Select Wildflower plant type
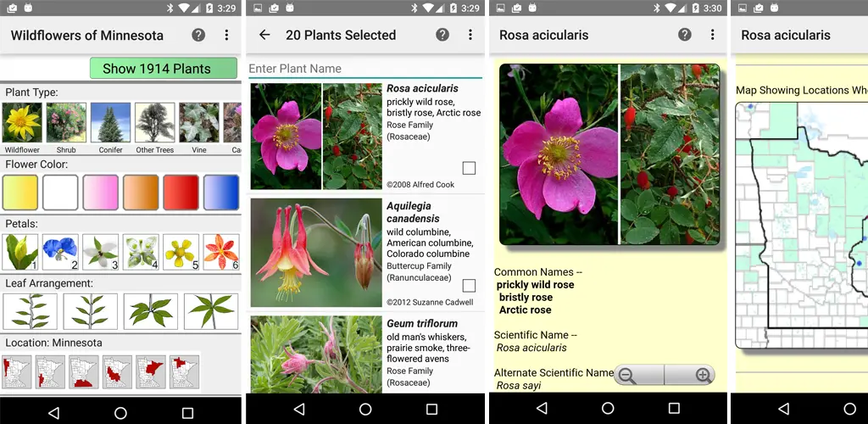The image size is (868, 424). (22, 123)
